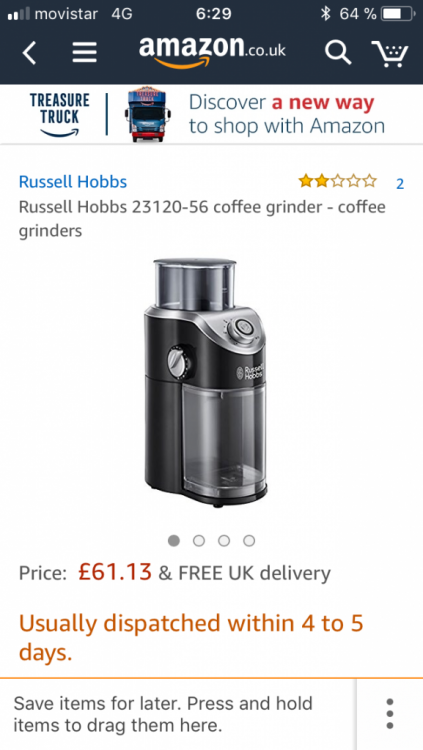Viewport: 423px width, 750px height.
Task: Tap the Treasure Truck lorry image
Action: (148, 114)
